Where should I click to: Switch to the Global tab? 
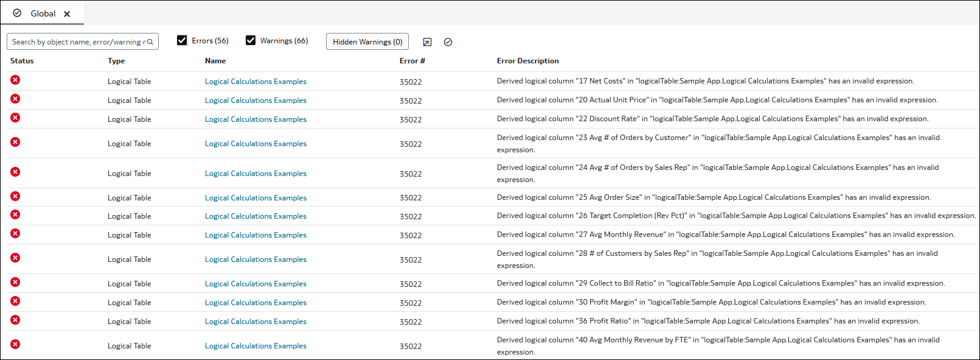43,13
